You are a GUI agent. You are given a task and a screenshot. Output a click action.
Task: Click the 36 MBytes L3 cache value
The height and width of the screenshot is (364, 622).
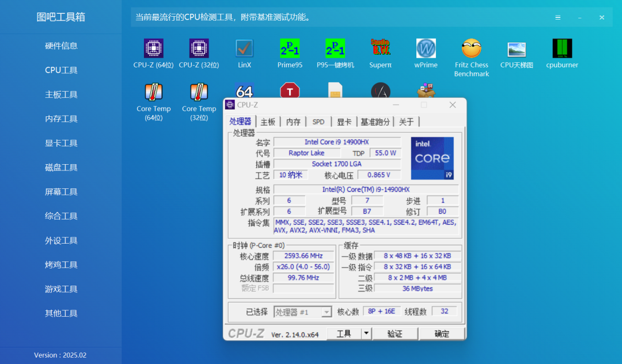(418, 289)
